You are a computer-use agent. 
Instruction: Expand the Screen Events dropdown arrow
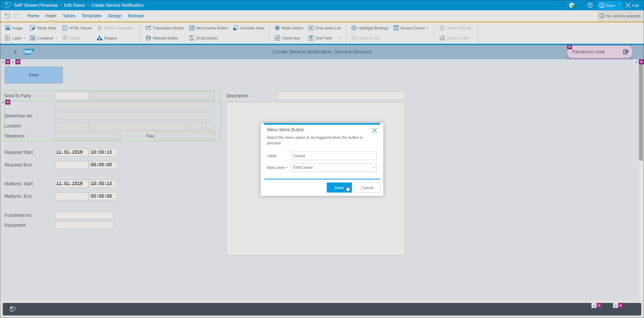coord(428,28)
